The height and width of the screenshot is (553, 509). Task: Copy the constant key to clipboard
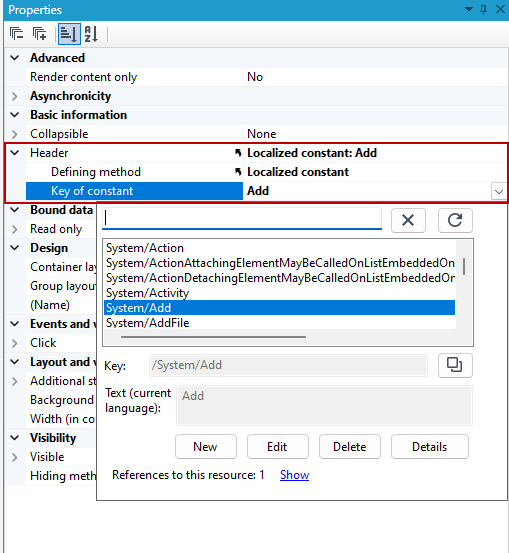tap(455, 365)
